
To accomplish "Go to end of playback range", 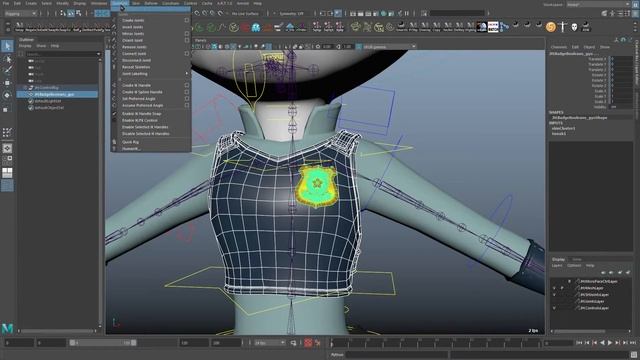I will [x=633, y=343].
